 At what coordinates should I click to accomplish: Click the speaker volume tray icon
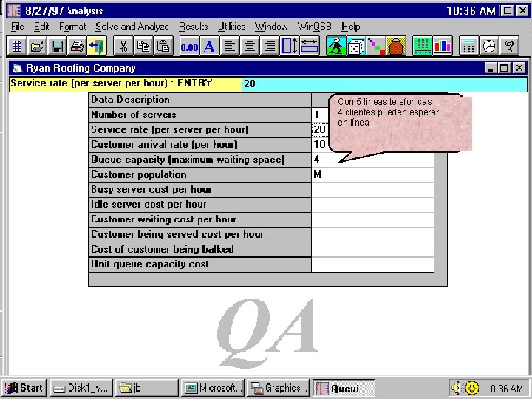(456, 387)
